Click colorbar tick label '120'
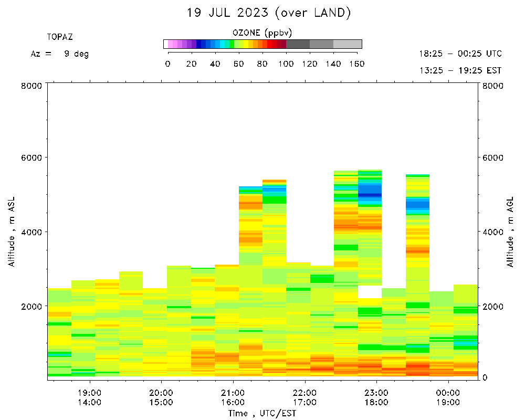Screen dimensions: 525x420 tap(310, 64)
